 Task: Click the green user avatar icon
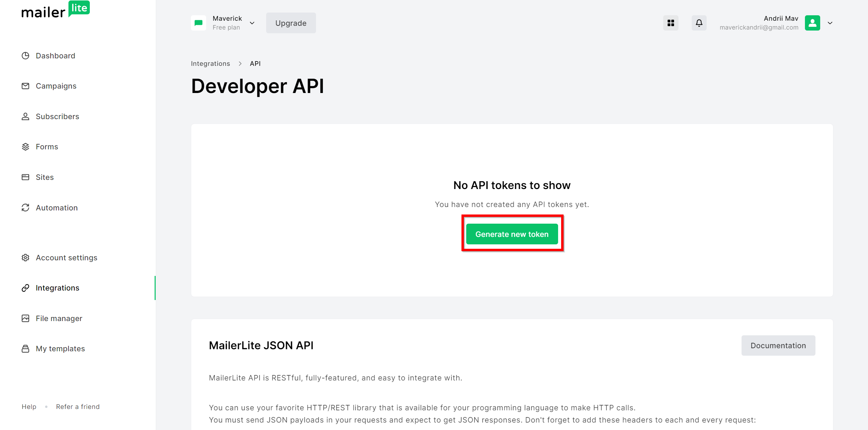[x=812, y=23]
